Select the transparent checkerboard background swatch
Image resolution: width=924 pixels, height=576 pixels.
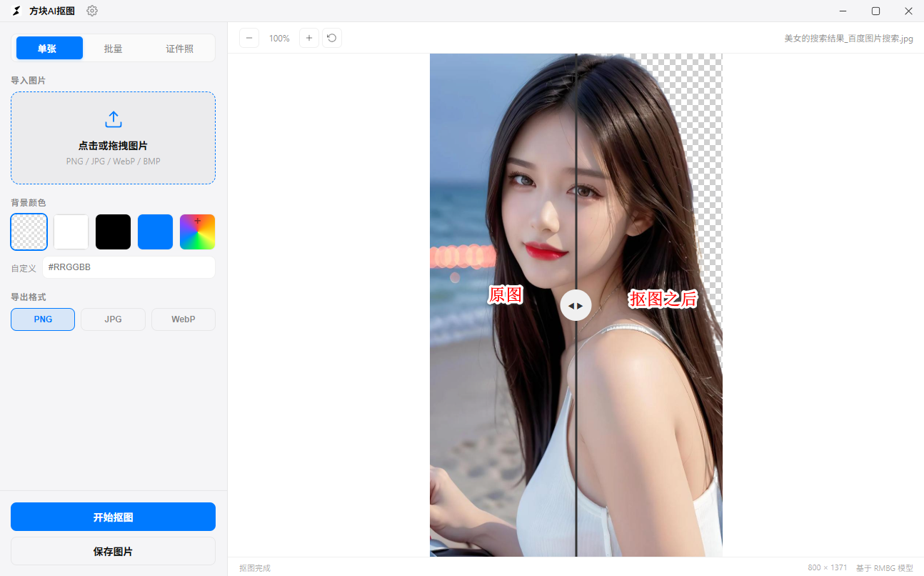click(x=29, y=232)
